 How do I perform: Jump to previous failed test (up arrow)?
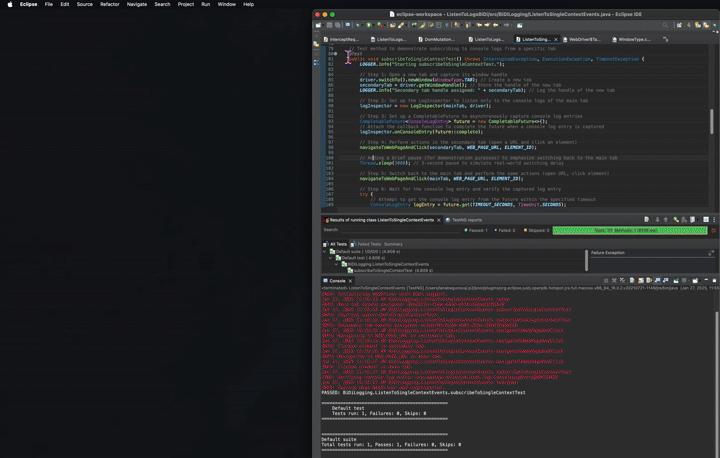tap(665, 220)
